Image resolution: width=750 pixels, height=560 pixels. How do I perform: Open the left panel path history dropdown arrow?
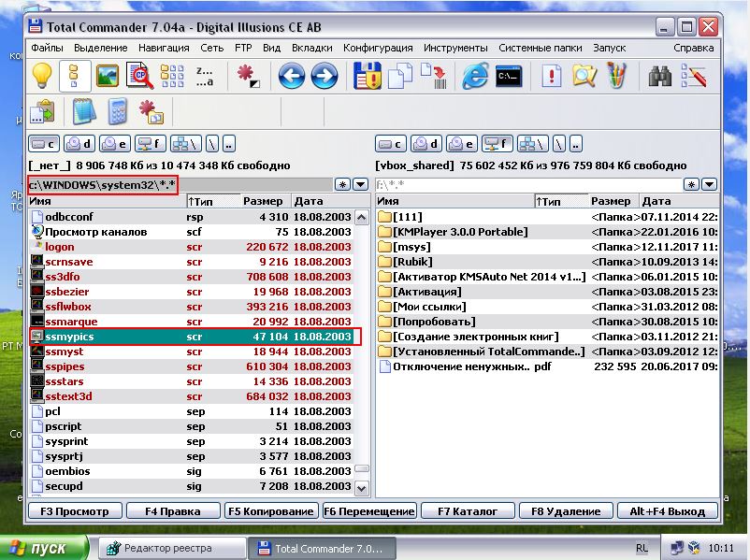click(360, 184)
